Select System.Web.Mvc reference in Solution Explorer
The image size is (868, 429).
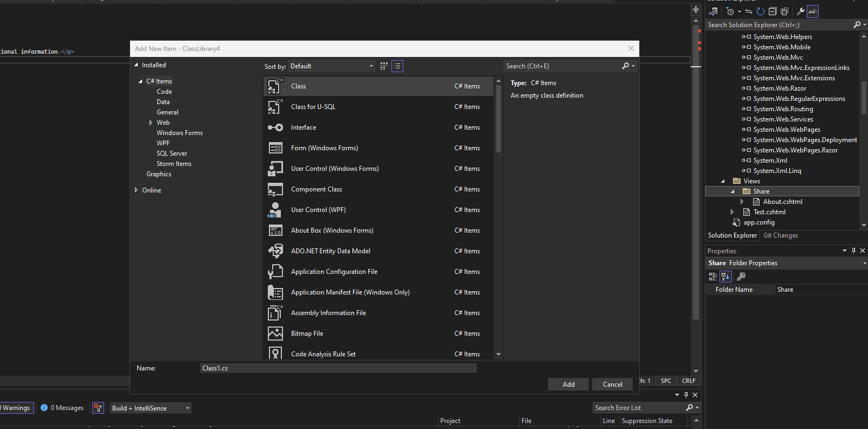point(778,57)
